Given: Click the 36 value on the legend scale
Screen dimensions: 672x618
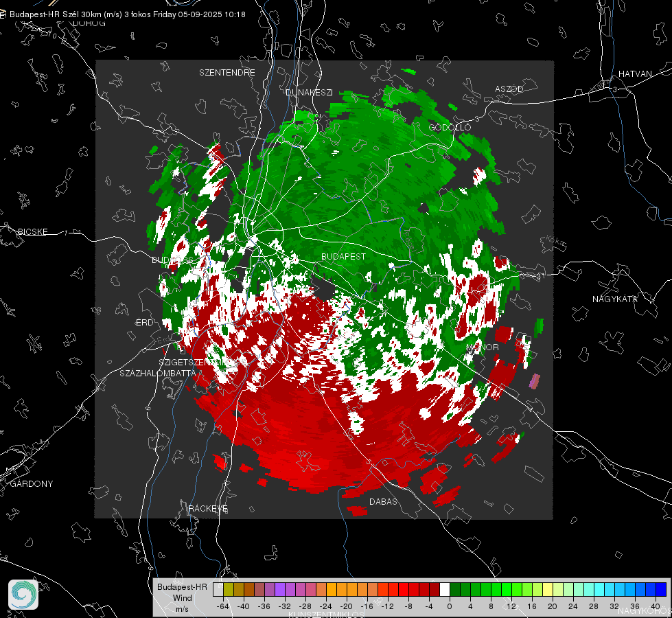Looking at the screenshot, I should [635, 606].
